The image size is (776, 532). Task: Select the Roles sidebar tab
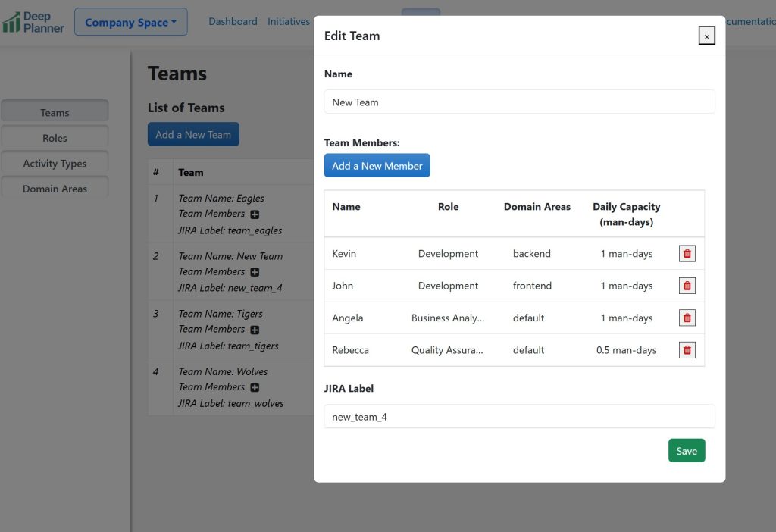[x=55, y=138]
